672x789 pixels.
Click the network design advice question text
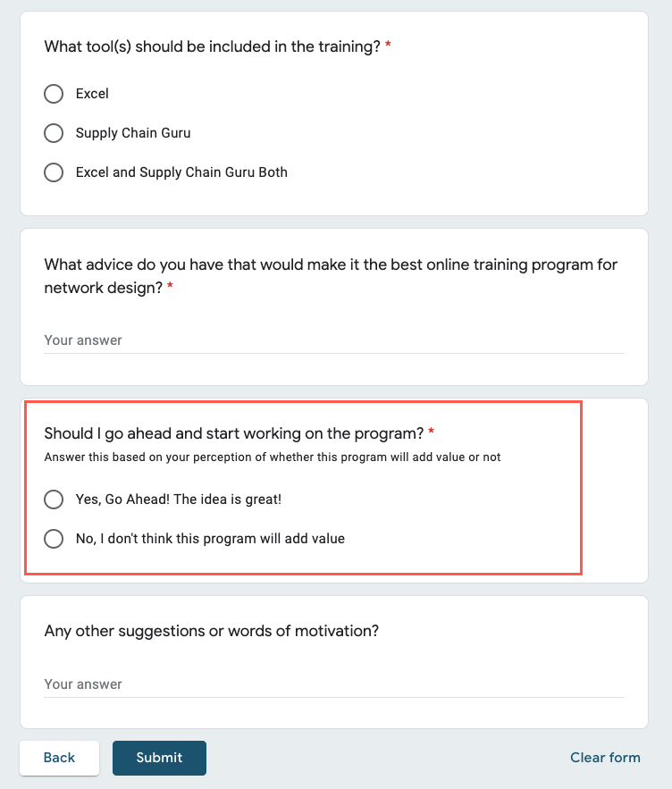331,265
